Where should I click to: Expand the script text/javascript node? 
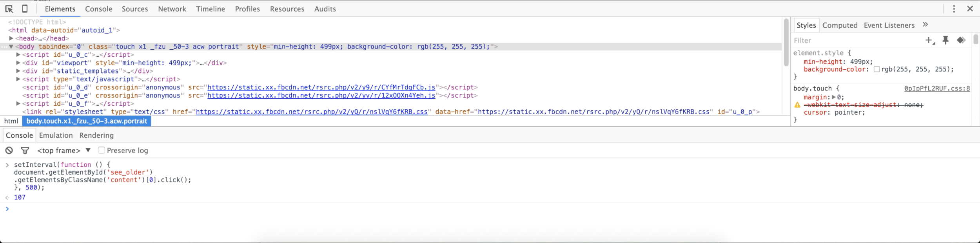point(18,79)
